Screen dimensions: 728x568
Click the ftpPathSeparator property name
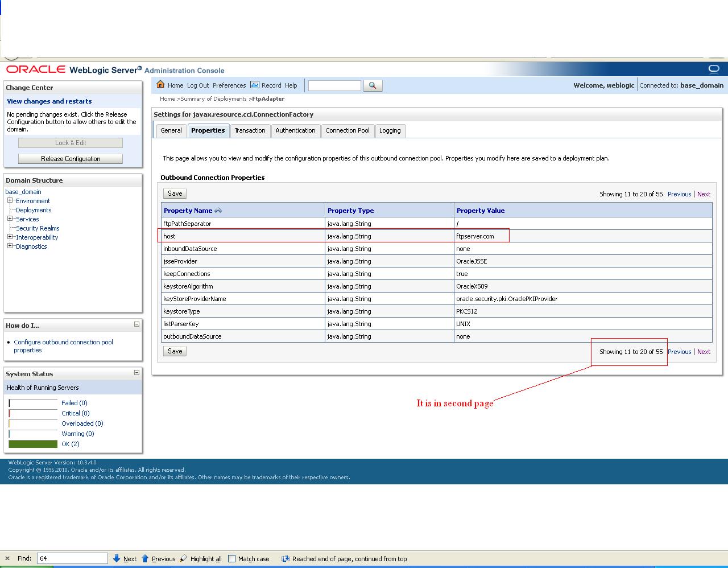(187, 224)
